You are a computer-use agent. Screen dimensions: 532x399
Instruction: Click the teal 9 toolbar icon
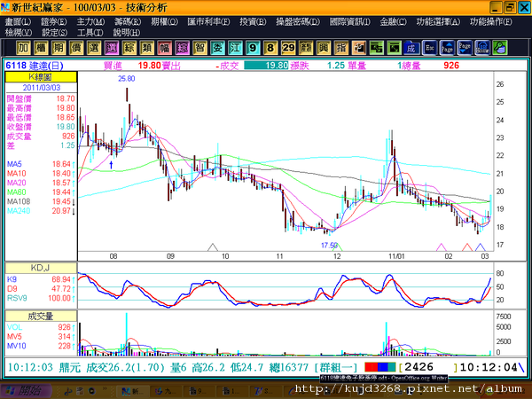click(253, 48)
